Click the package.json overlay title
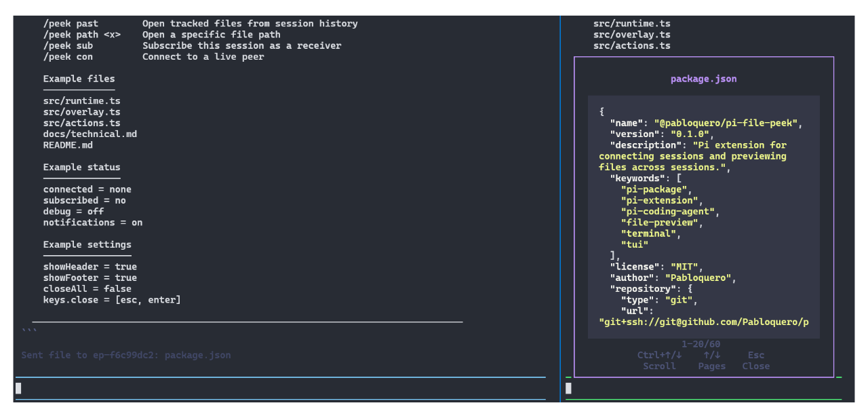The height and width of the screenshot is (418, 868). (x=703, y=79)
